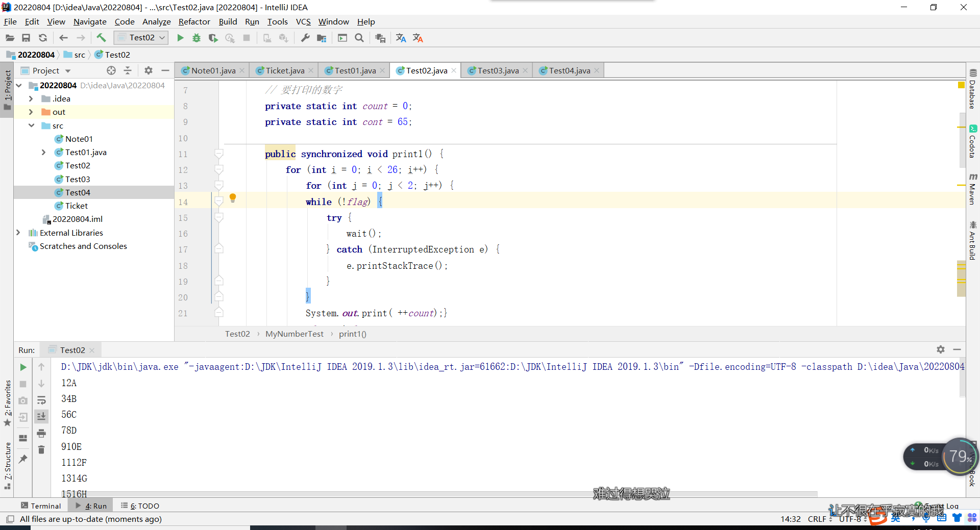Collapse the src folder
Viewport: 980px width, 530px height.
(x=31, y=125)
